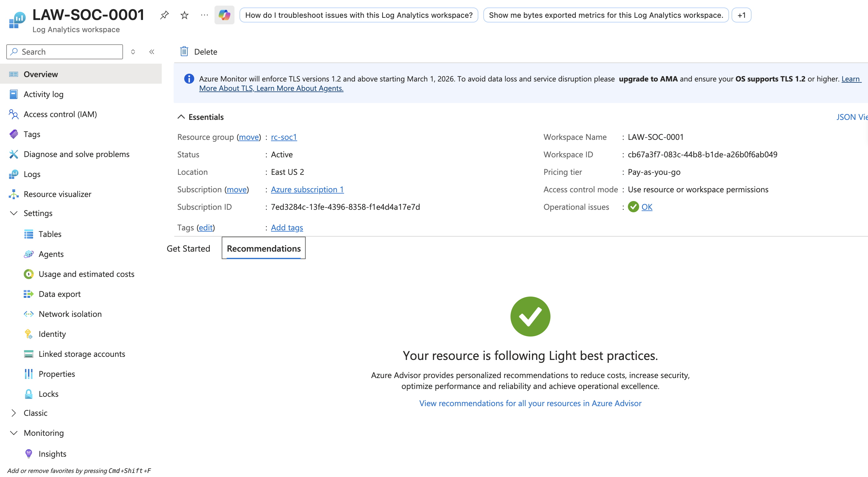The image size is (868, 477).
Task: Mark workspace as favorite with star icon
Action: pos(184,15)
